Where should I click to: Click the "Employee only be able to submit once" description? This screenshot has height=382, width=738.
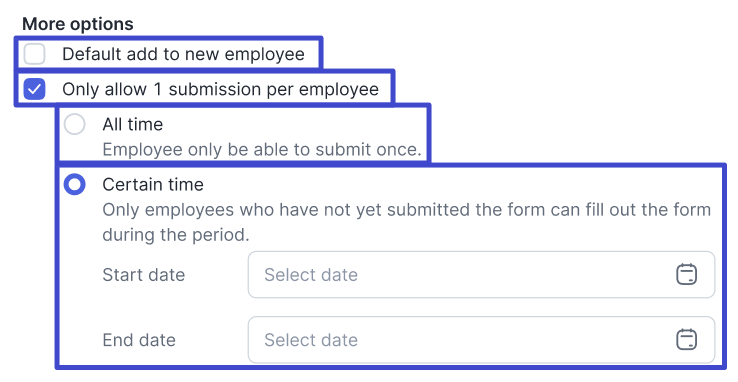(262, 150)
